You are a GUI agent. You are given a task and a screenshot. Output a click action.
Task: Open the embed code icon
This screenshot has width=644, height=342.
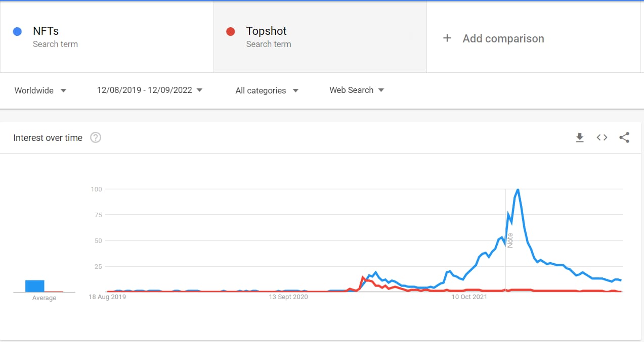(x=602, y=137)
